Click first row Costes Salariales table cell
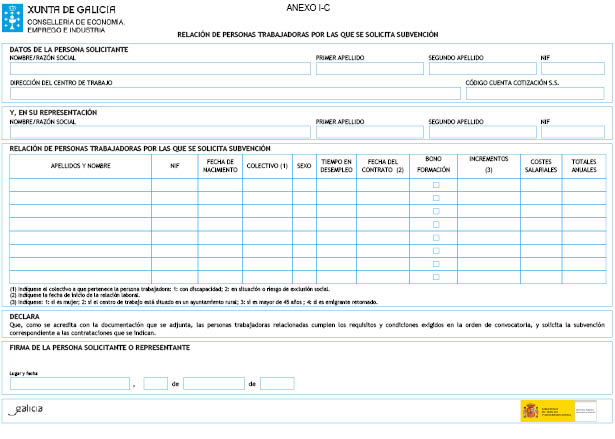 pos(540,185)
